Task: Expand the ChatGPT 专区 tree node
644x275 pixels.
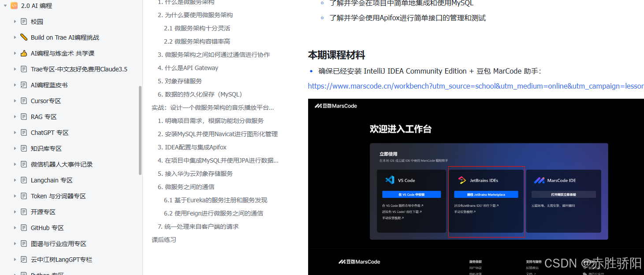Action: coord(15,133)
